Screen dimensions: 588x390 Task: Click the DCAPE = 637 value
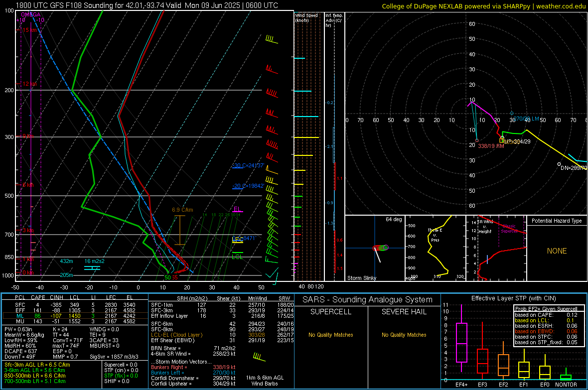coord(20,351)
